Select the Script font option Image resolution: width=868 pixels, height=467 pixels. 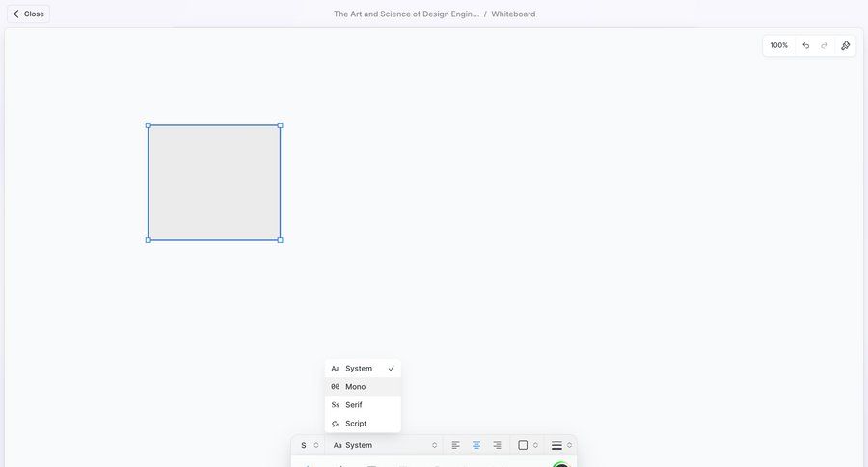[363, 424]
